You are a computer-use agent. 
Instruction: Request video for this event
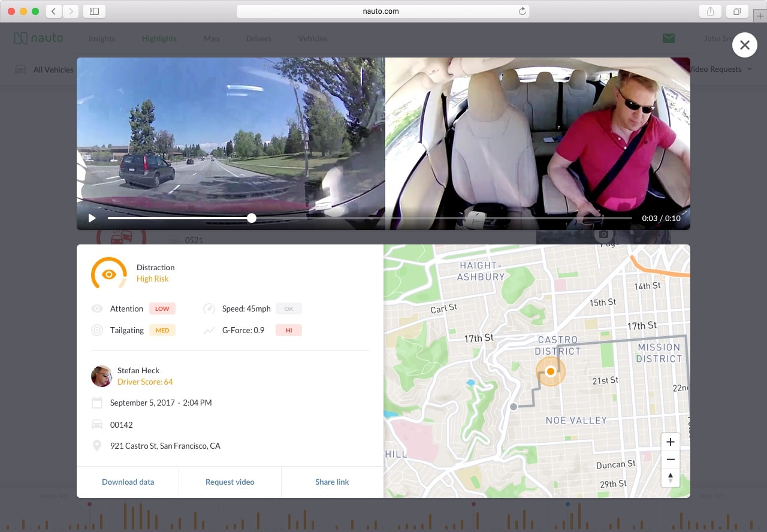pyautogui.click(x=230, y=482)
